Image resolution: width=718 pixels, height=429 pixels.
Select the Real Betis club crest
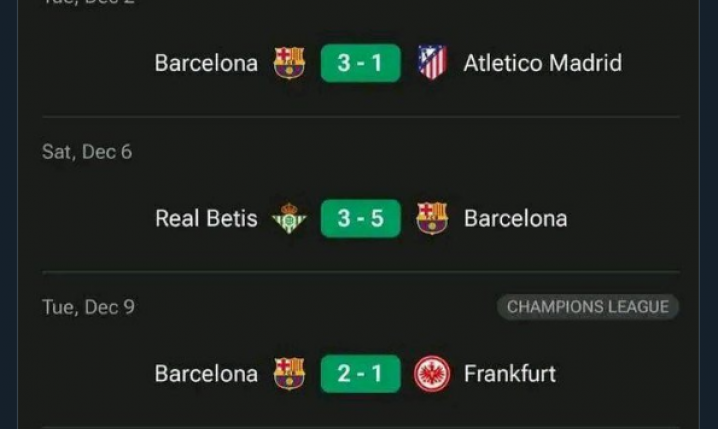click(x=289, y=218)
